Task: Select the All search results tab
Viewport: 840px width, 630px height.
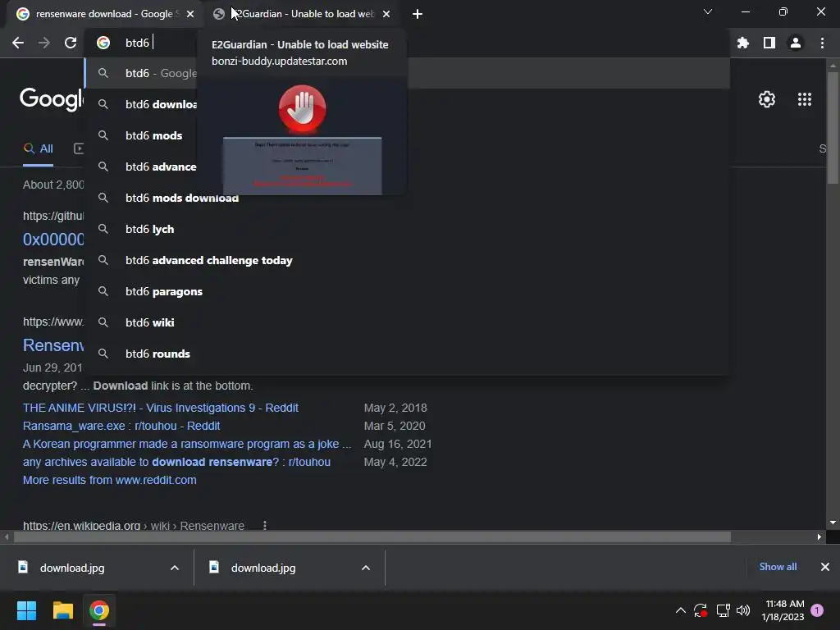Action: pyautogui.click(x=38, y=149)
